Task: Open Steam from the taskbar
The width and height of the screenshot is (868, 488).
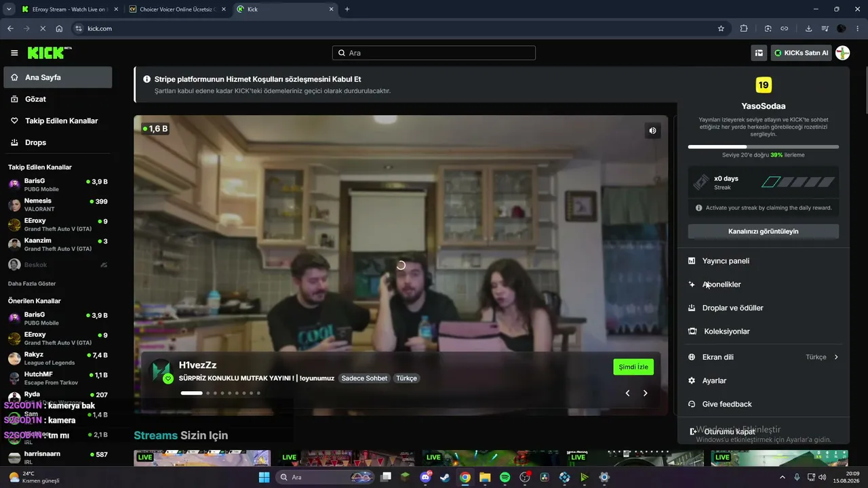Action: (445, 477)
